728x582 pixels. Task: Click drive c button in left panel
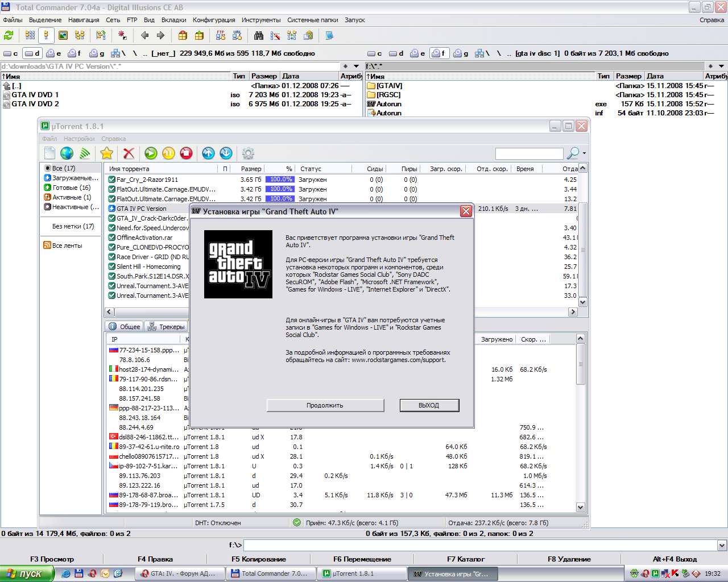click(11, 53)
